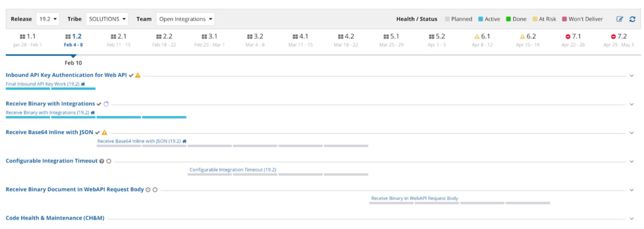Screen dimensions: 644x229
Task: Open the Receive Binary in WebAPI Request Body link
Action: [414, 198]
